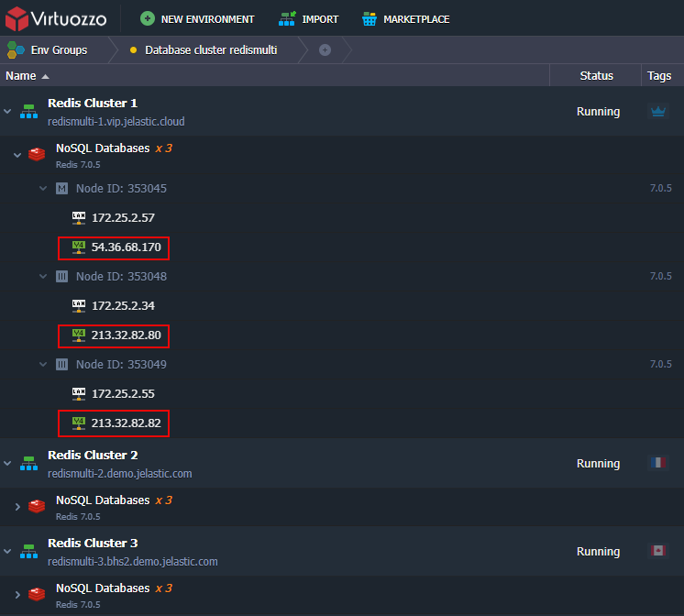Click the Redis Cluster 1 environment icon
The height and width of the screenshot is (616, 684).
(28, 112)
